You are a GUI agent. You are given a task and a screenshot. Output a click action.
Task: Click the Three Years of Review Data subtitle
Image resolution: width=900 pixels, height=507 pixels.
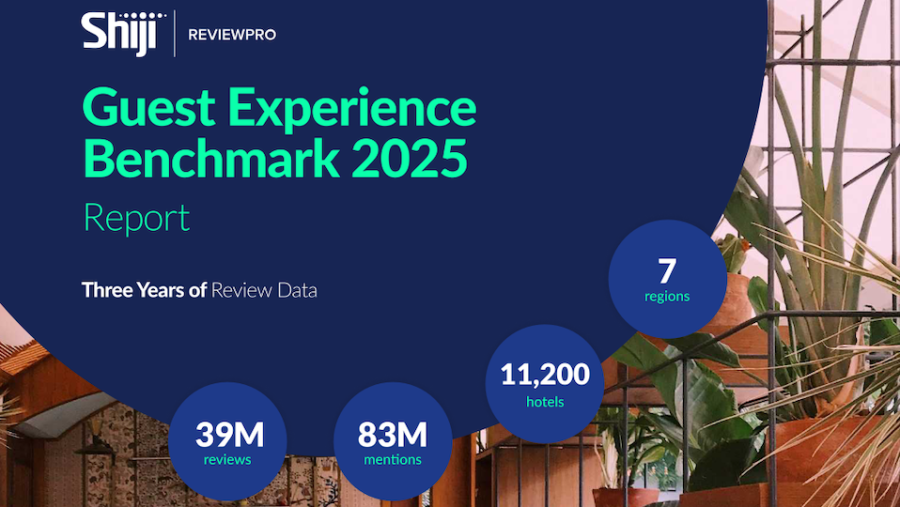tap(199, 290)
